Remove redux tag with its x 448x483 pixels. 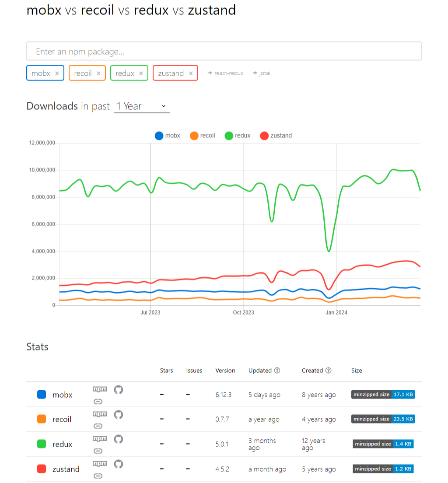coord(141,73)
